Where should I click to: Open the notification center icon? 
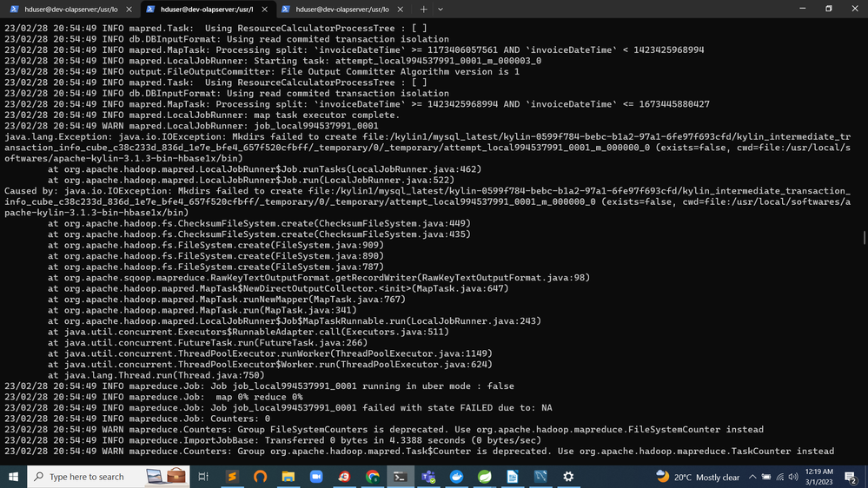pyautogui.click(x=851, y=477)
